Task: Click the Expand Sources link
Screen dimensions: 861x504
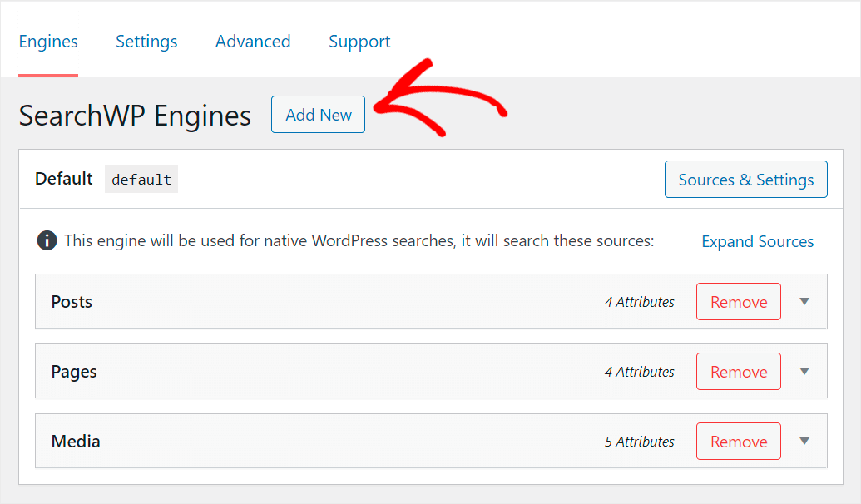Action: [x=758, y=241]
